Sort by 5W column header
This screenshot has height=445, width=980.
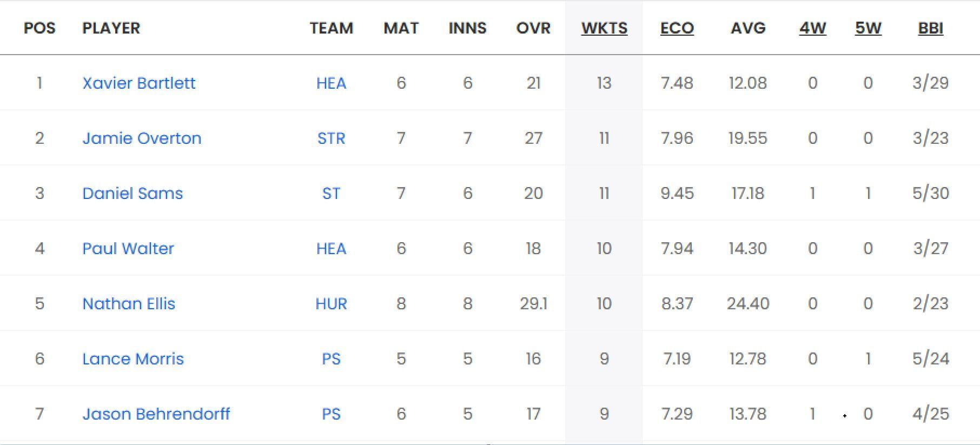[868, 28]
